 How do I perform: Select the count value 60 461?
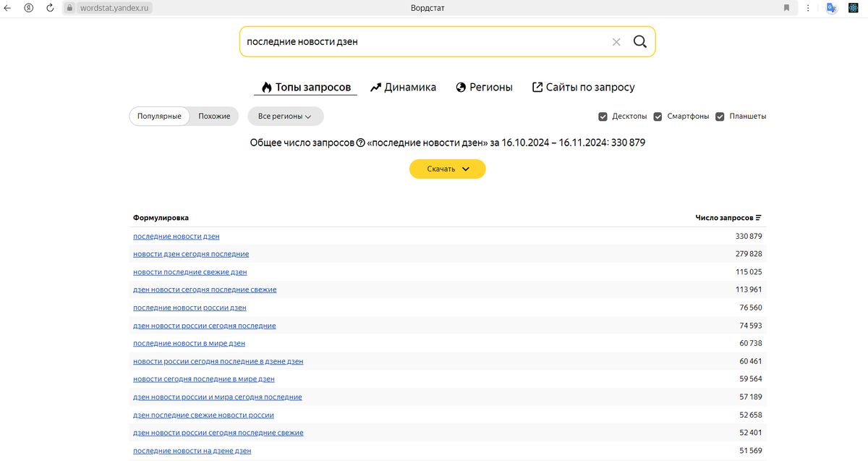[x=751, y=361]
